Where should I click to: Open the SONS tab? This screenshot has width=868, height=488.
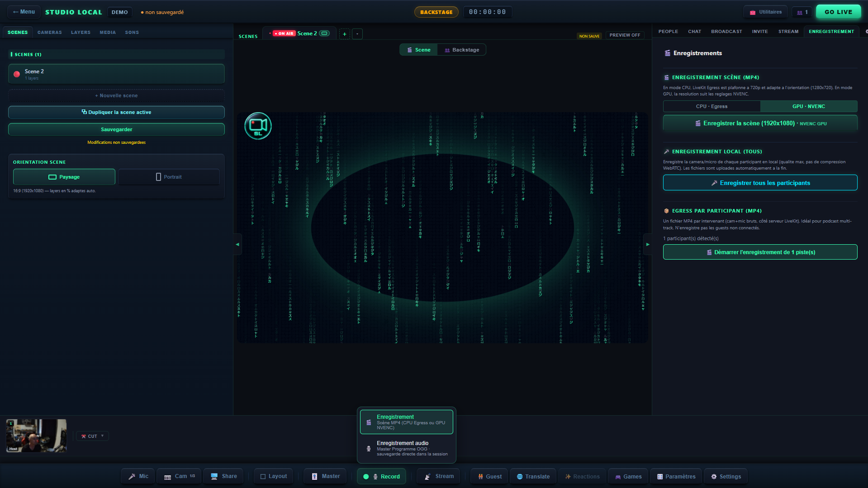pos(132,33)
